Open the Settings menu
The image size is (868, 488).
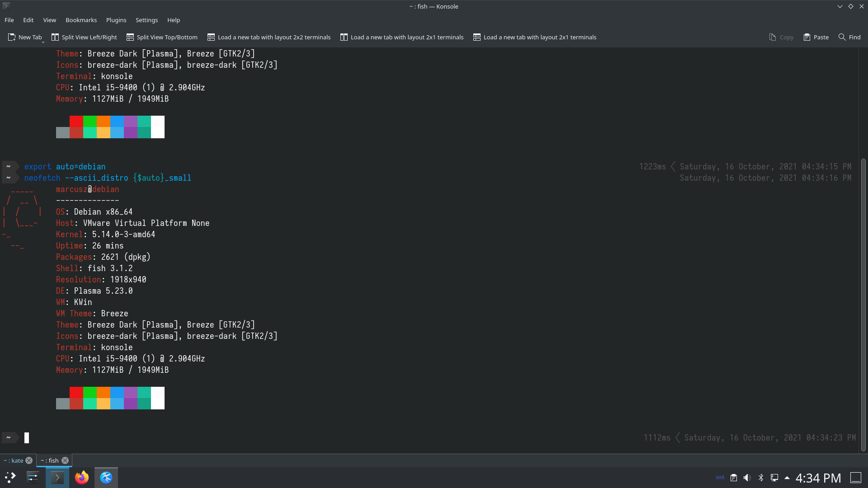point(146,20)
